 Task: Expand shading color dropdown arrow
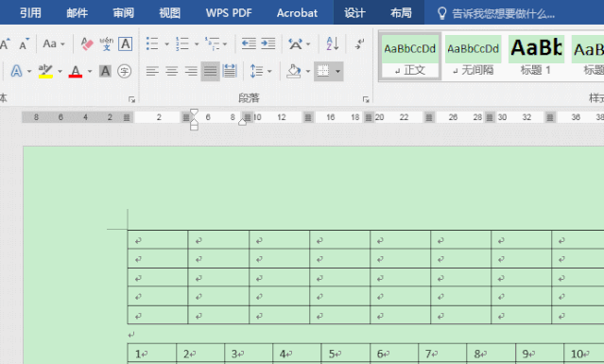coord(308,71)
